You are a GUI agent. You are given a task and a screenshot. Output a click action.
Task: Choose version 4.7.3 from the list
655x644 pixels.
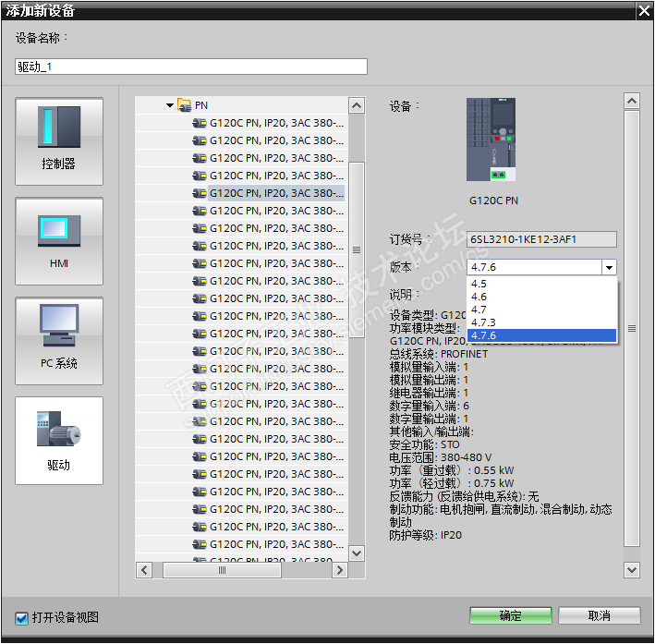click(541, 322)
